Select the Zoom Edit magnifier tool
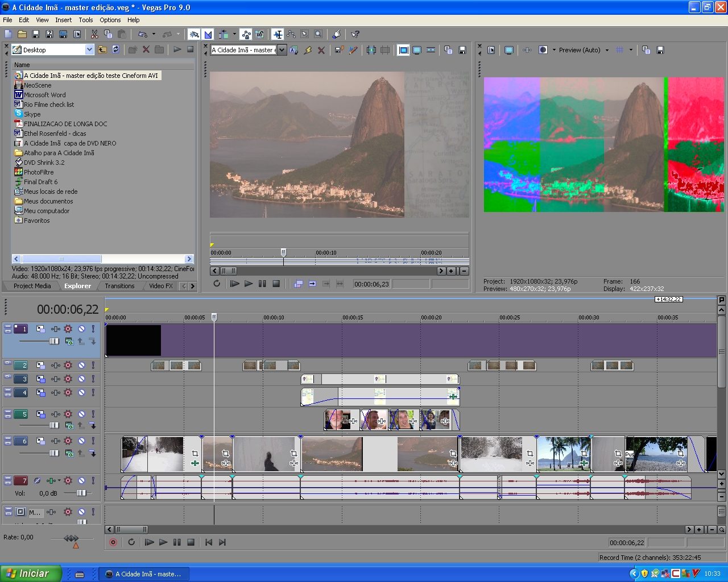This screenshot has height=582, width=728. tap(318, 35)
